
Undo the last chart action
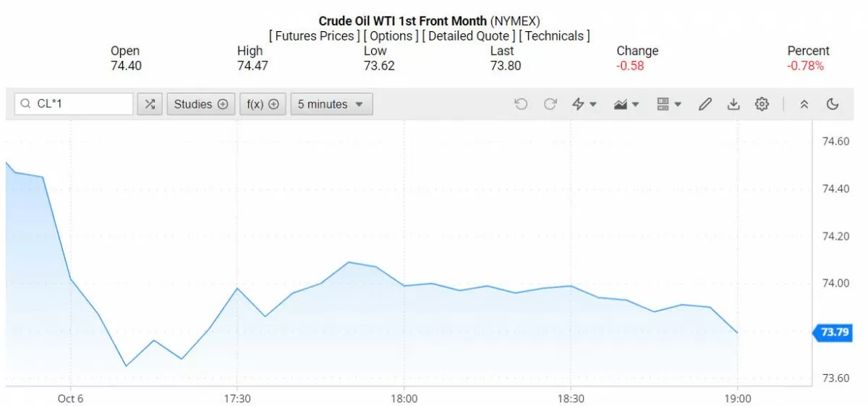(521, 104)
